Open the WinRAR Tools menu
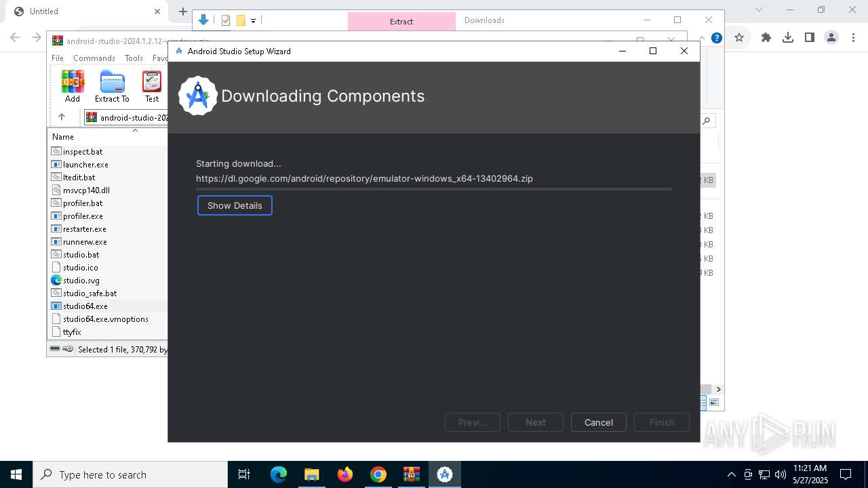The image size is (868, 488). pyautogui.click(x=134, y=58)
